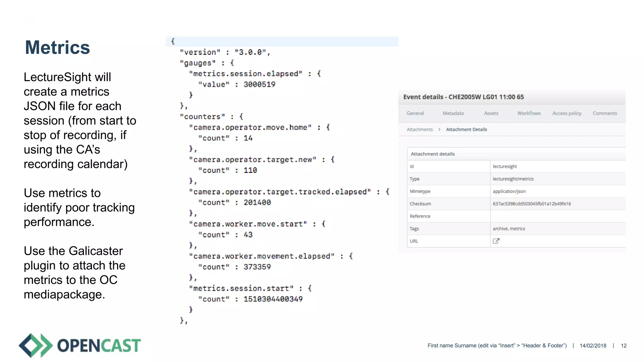Click the "counters" JSON key

(202, 117)
